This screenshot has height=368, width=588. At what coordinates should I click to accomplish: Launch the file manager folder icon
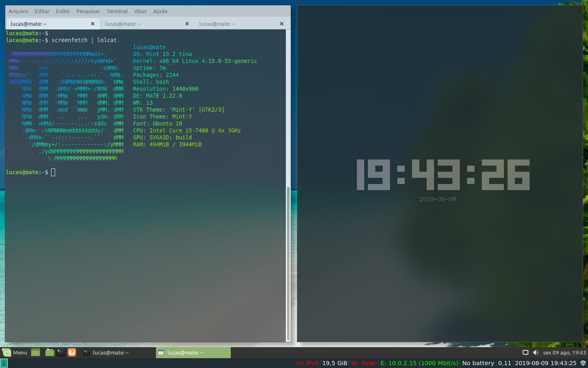click(x=49, y=352)
